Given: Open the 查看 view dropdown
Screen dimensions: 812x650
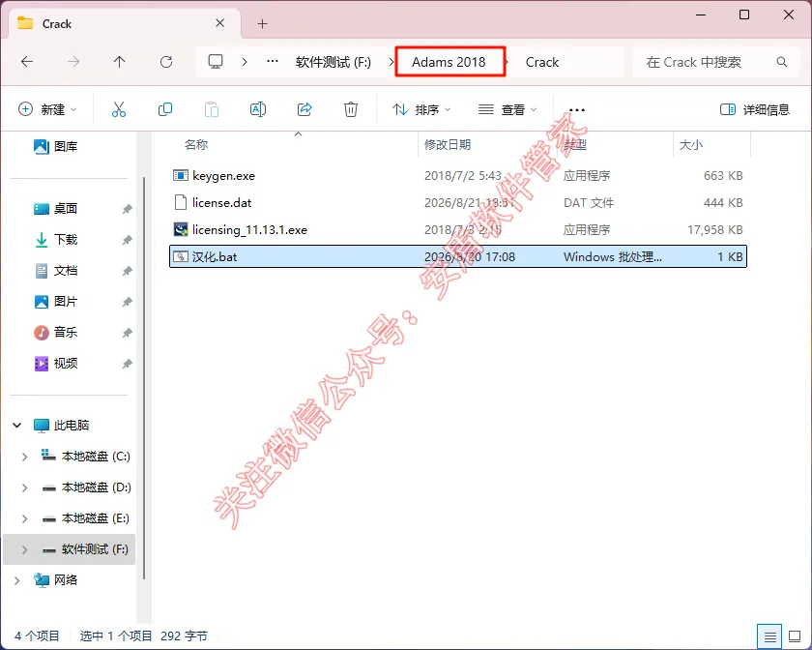Looking at the screenshot, I should click(507, 109).
